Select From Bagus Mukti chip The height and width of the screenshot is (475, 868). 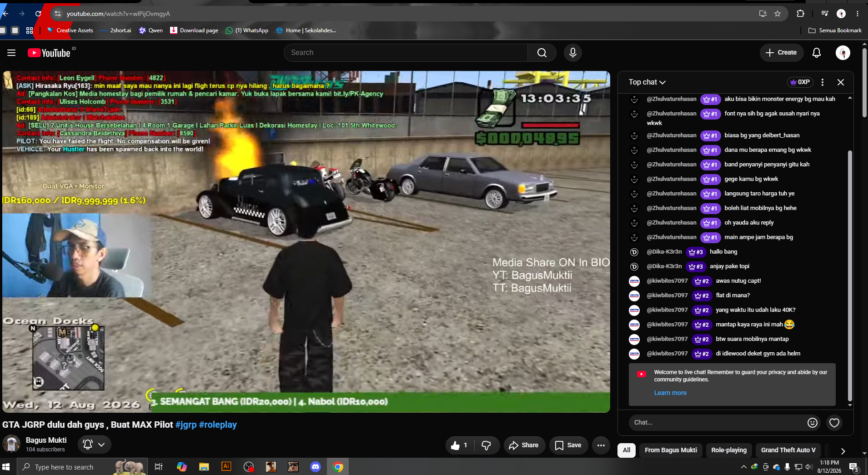[671, 450]
